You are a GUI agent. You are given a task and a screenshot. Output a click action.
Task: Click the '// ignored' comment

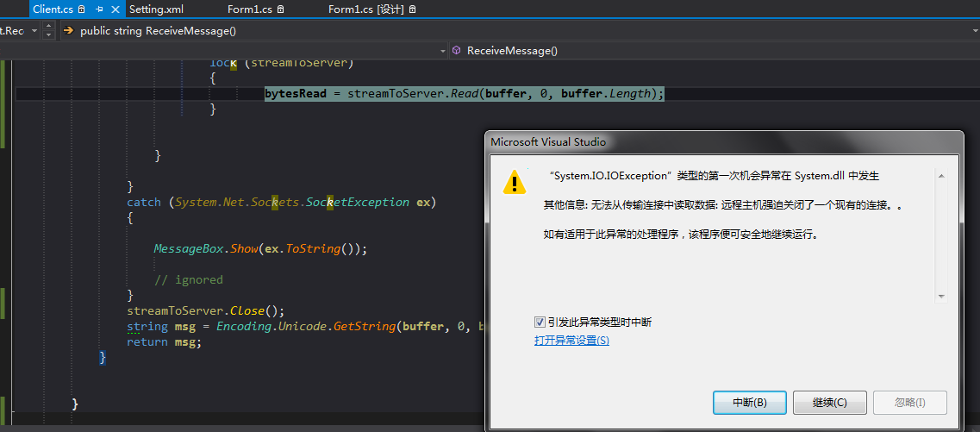[188, 279]
